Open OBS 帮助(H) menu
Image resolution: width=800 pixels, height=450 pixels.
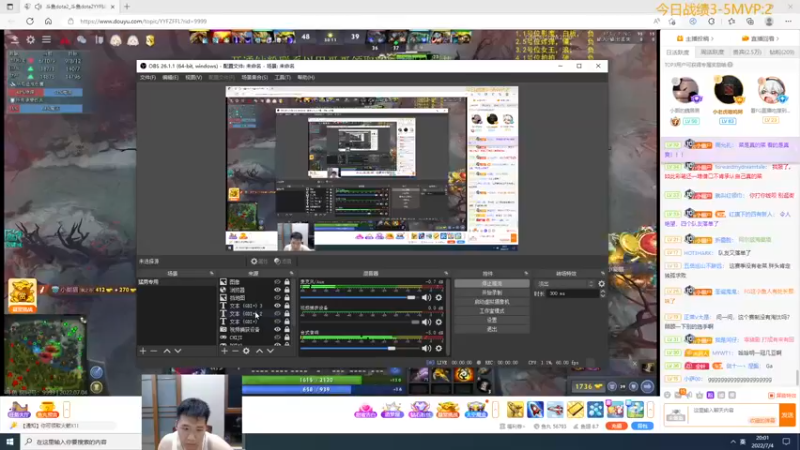click(x=306, y=78)
